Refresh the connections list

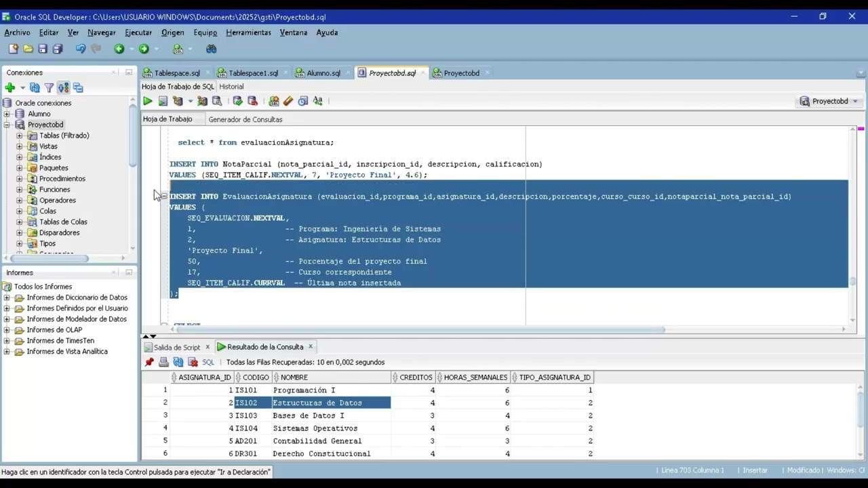35,87
